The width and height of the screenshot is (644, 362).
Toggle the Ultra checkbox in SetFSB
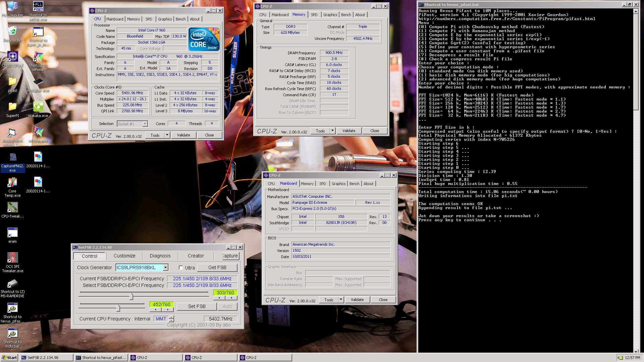(181, 267)
